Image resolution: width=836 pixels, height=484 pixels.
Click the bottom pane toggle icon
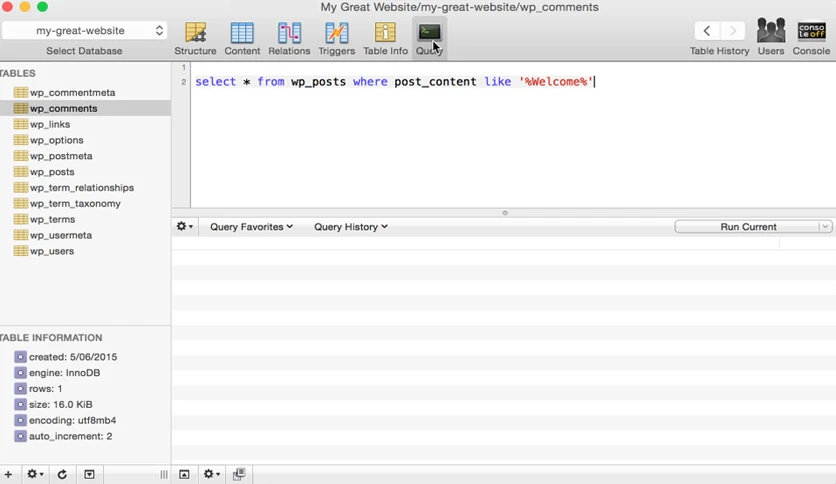(184, 474)
